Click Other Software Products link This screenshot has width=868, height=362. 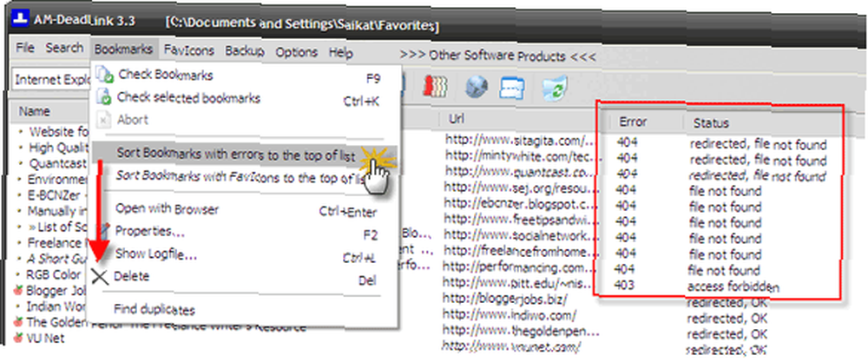[497, 56]
